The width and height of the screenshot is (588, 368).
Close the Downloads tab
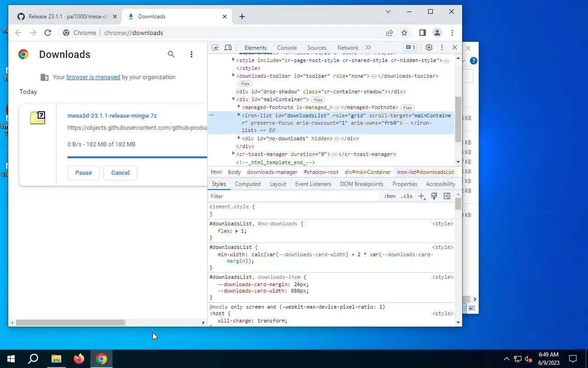225,17
